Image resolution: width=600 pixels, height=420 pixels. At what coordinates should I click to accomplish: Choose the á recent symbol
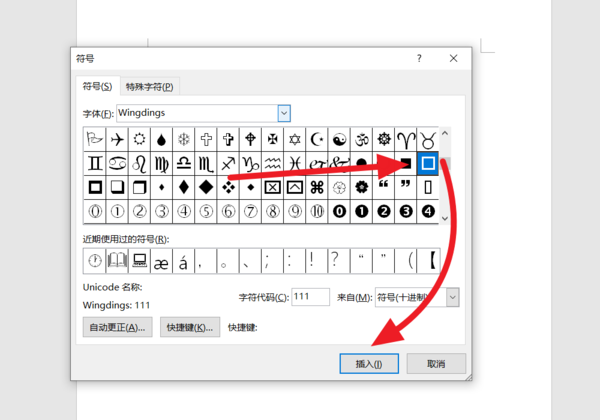tap(184, 261)
